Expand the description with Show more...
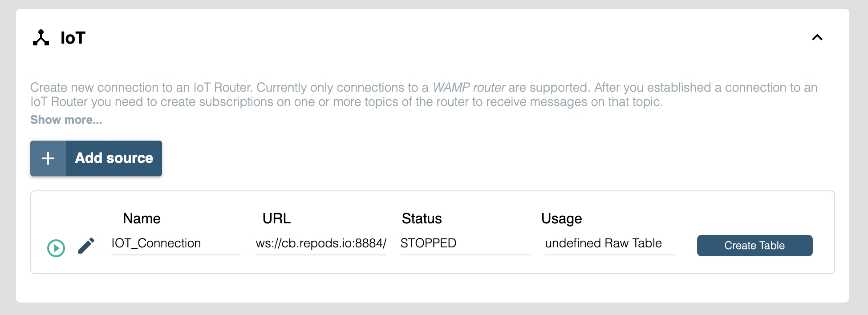Image resolution: width=868 pixels, height=315 pixels. pyautogui.click(x=66, y=120)
